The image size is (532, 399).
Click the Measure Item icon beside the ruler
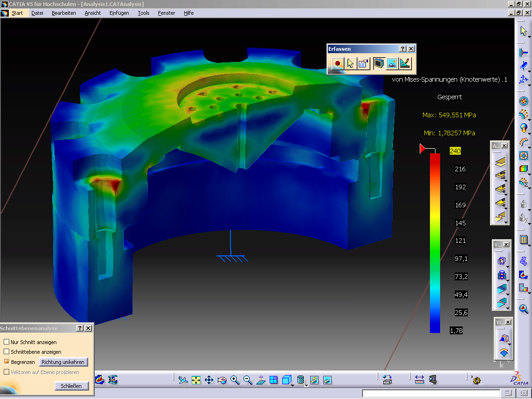(433, 380)
